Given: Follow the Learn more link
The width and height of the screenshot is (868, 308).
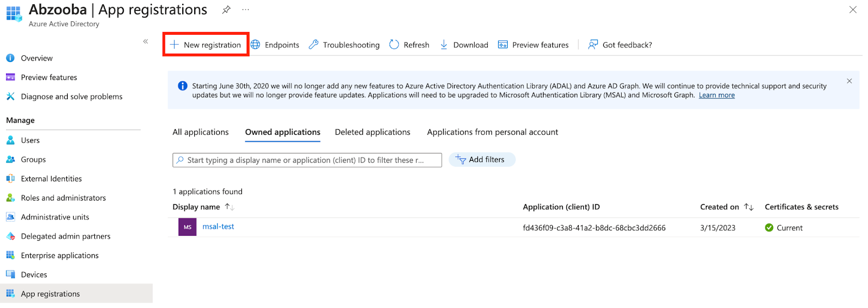Looking at the screenshot, I should (717, 95).
